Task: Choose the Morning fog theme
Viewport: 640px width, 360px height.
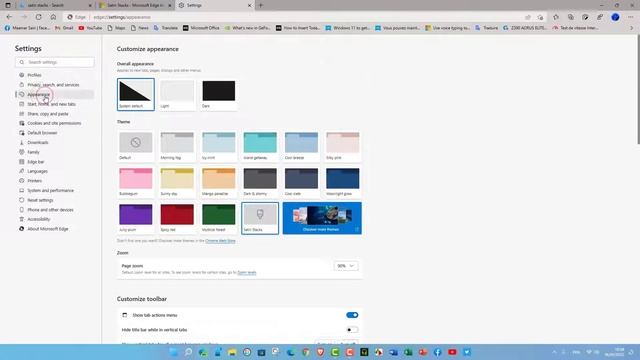Action: [x=177, y=146]
